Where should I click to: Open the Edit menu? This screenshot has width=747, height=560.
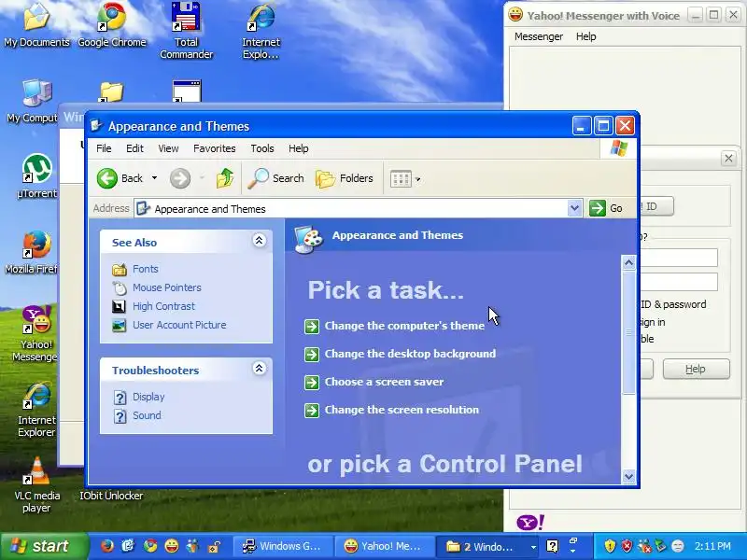pyautogui.click(x=134, y=148)
